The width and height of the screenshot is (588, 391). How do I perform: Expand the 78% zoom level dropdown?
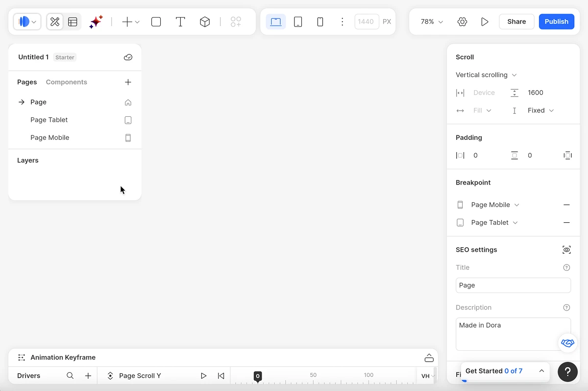tap(432, 22)
